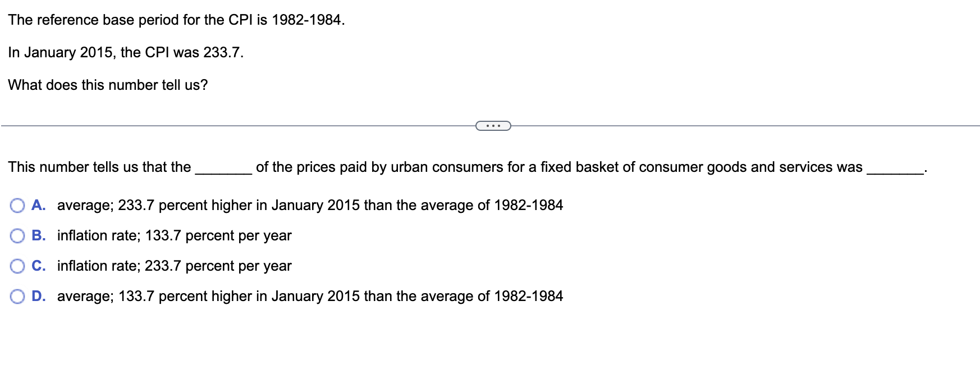Click the question text about CPI 233.7
980x392 pixels.
point(126,52)
